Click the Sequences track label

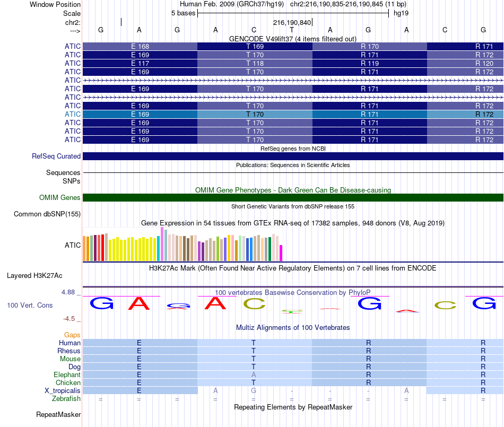63,172
